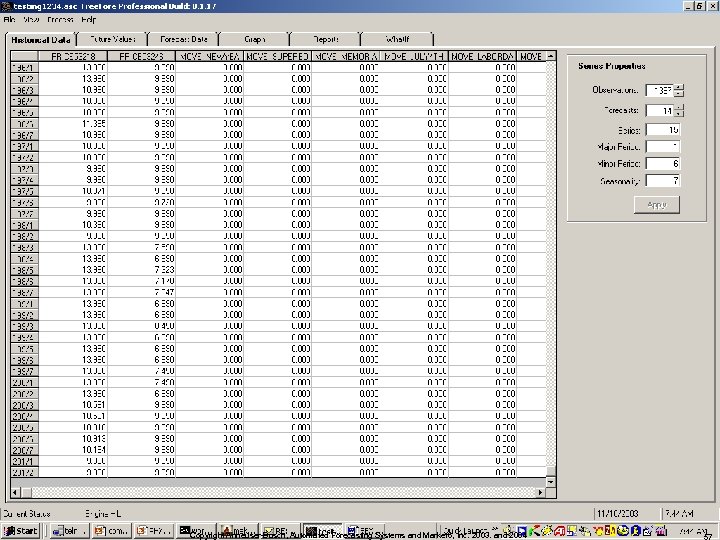Open the Reports tab
Image resolution: width=720 pixels, height=540 pixels.
(326, 39)
